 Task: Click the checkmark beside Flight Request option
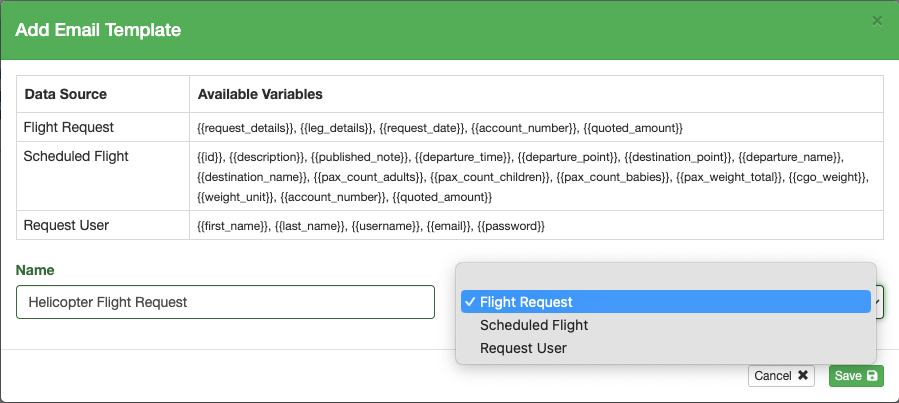(469, 302)
